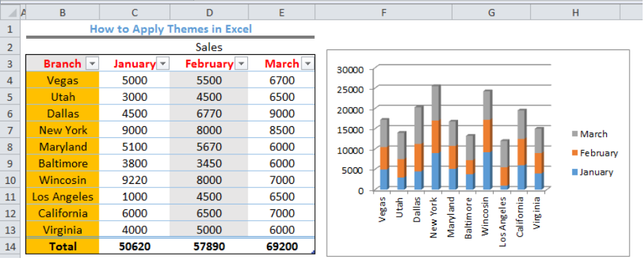Select Maryland January value 5100
Image resolution: width=644 pixels, height=260 pixels.
(x=135, y=147)
